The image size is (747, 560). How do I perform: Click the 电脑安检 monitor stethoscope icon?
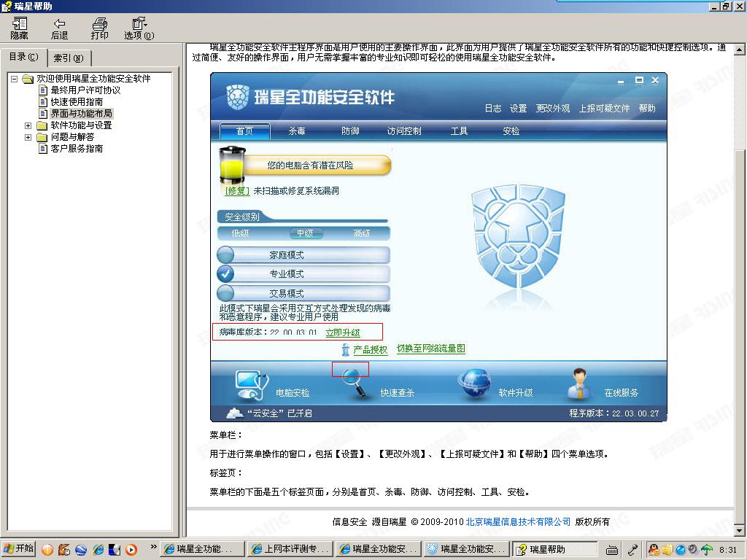(x=252, y=385)
